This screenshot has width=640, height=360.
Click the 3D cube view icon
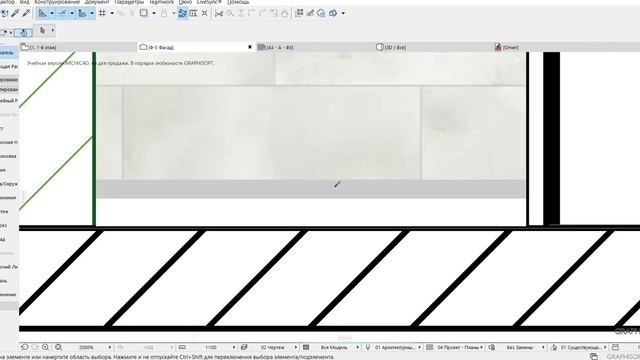[x=333, y=13]
